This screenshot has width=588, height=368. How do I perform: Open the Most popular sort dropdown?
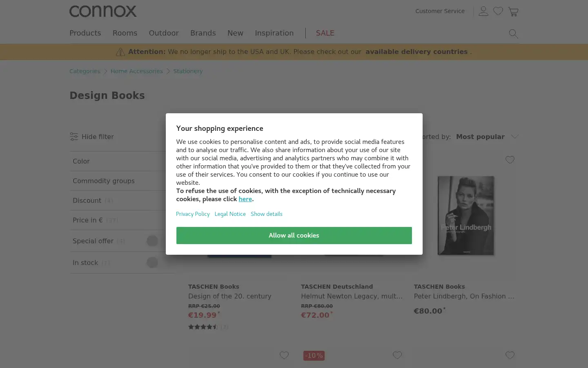coord(487,137)
